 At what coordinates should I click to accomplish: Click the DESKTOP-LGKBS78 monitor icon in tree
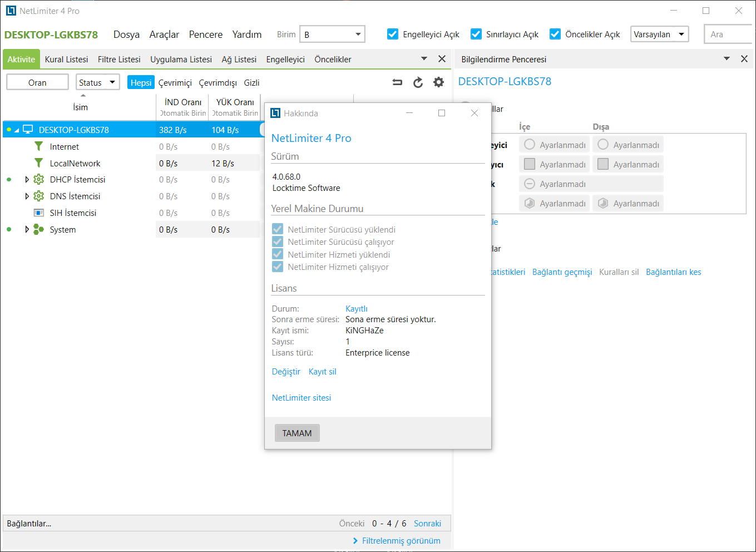click(28, 130)
